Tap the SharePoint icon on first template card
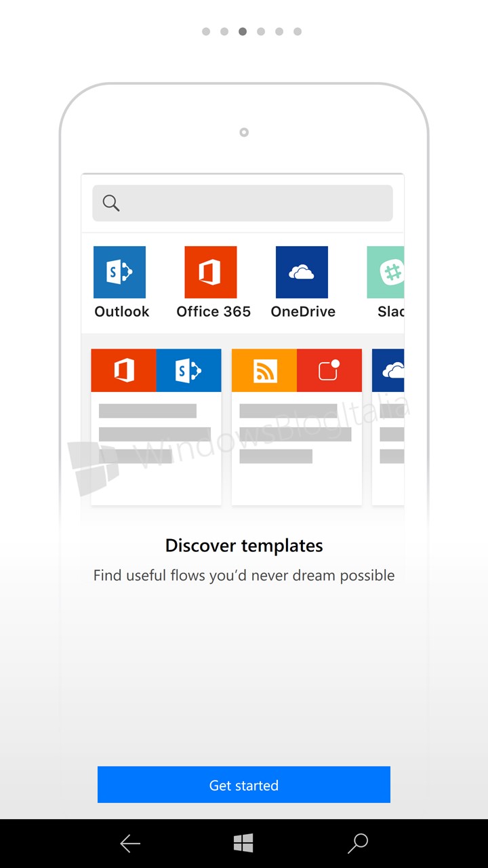 [x=188, y=370]
